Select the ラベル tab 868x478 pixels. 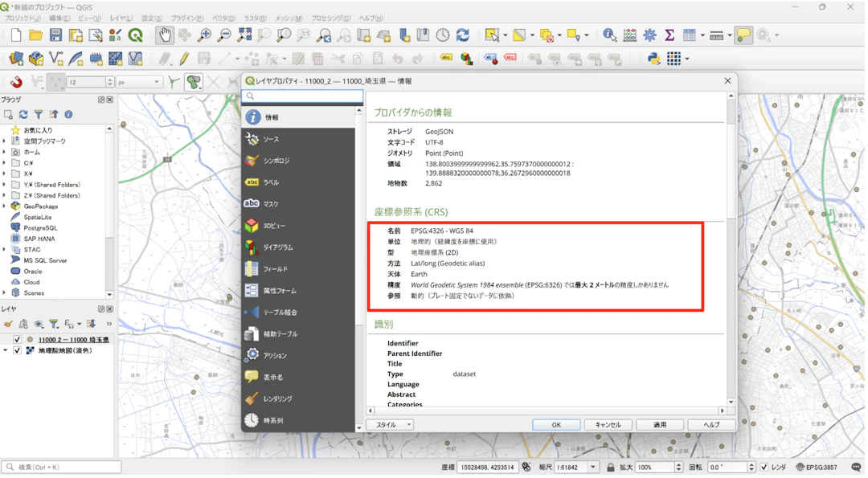298,182
